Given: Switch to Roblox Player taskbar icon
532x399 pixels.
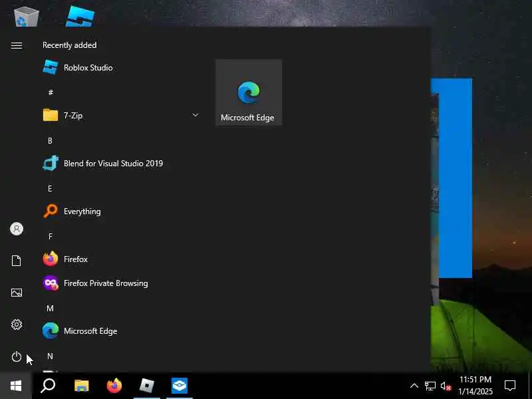Looking at the screenshot, I should [x=146, y=386].
